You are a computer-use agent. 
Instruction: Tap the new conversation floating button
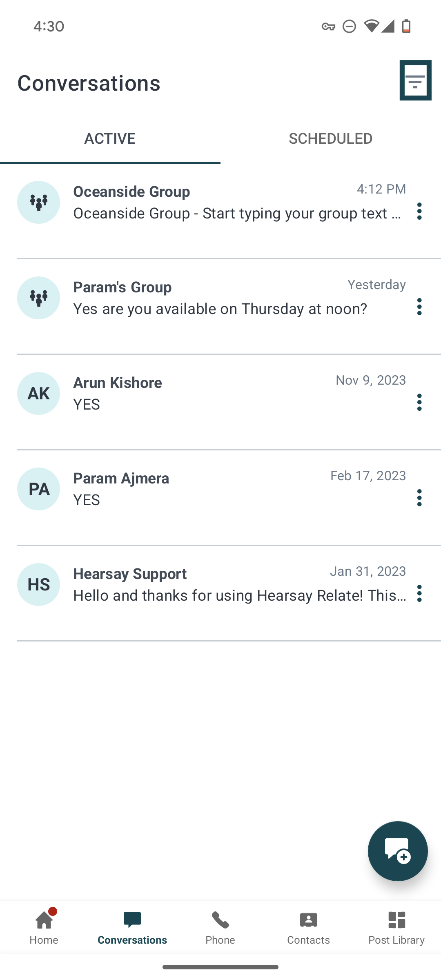coord(398,851)
